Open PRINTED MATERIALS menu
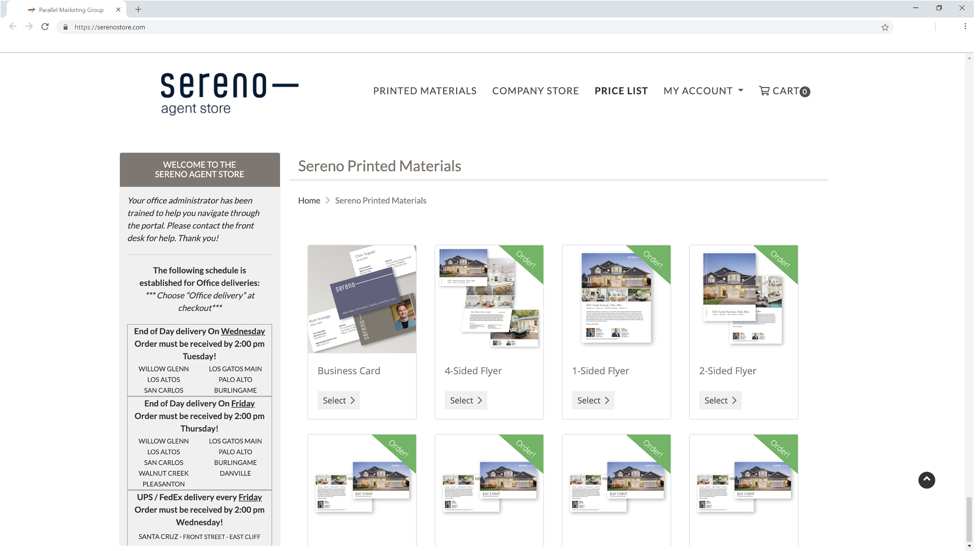Image resolution: width=980 pixels, height=551 pixels. 425,91
